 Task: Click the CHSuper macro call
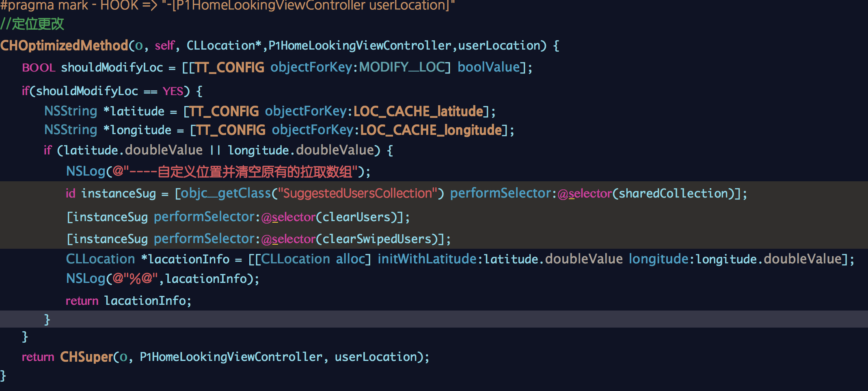click(86, 357)
